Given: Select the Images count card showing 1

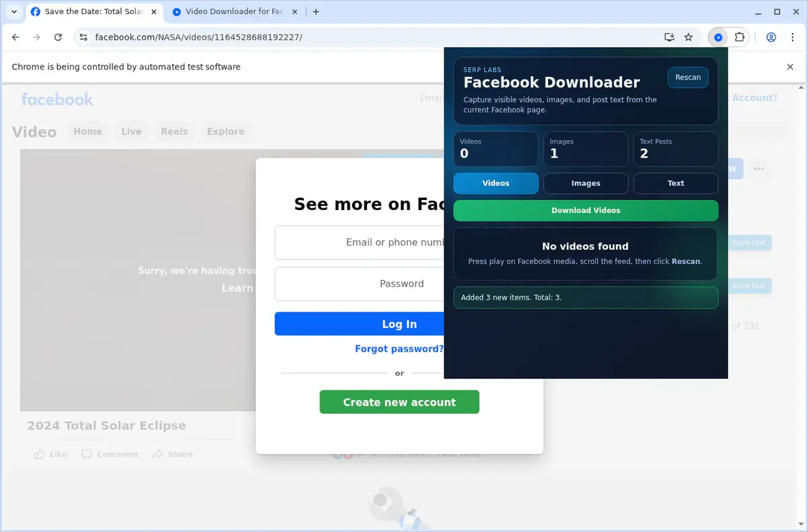Looking at the screenshot, I should point(586,149).
